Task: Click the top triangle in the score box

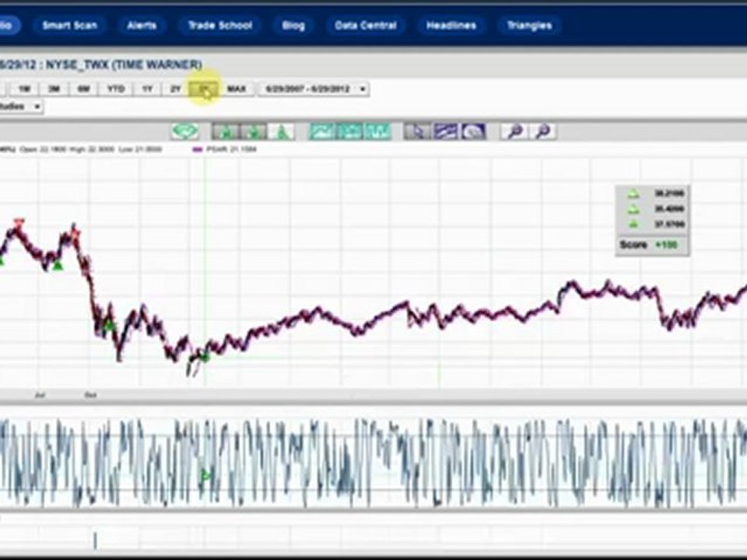Action: pos(633,194)
